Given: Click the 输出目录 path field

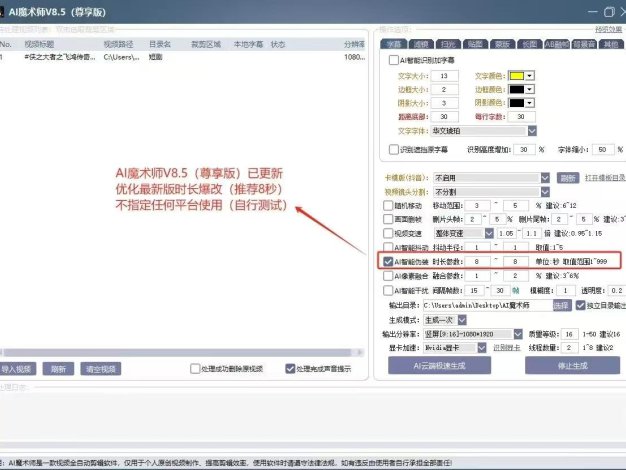Looking at the screenshot, I should click(488, 305).
